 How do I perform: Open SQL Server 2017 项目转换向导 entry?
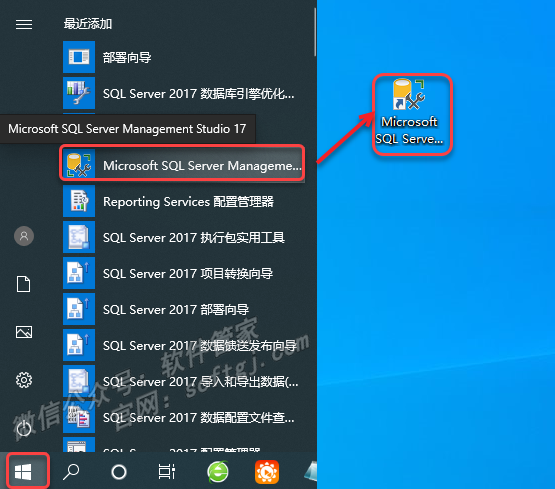(x=188, y=274)
